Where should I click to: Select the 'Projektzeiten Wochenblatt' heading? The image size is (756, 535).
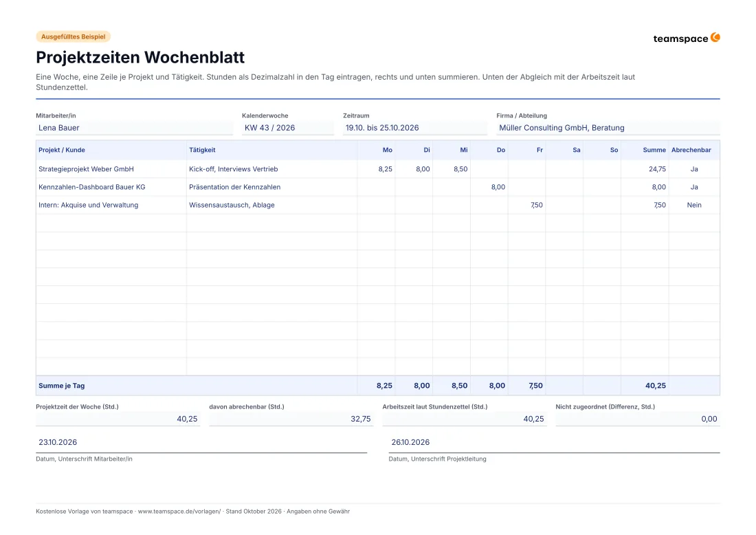click(x=140, y=57)
